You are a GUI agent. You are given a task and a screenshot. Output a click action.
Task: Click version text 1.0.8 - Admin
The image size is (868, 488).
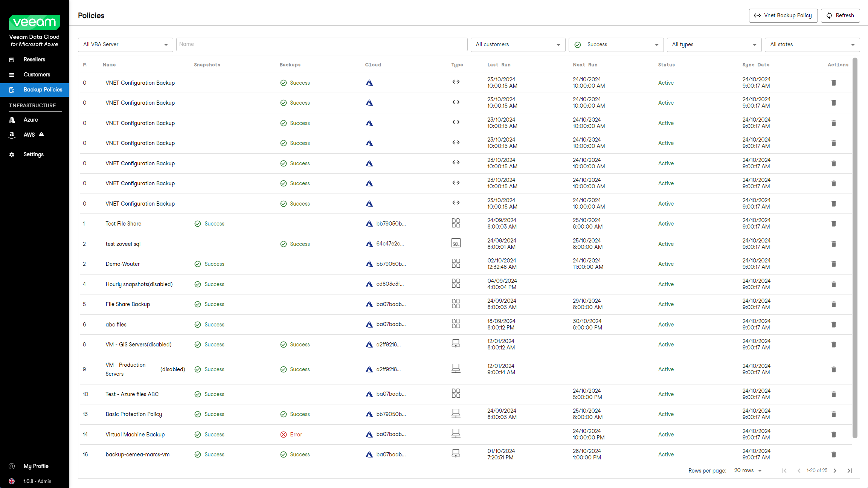[37, 481]
